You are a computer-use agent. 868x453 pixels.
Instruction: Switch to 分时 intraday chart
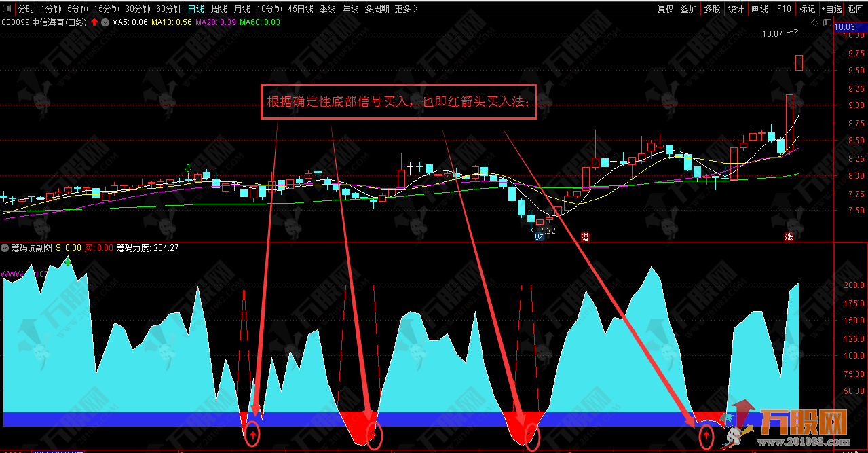(26, 9)
